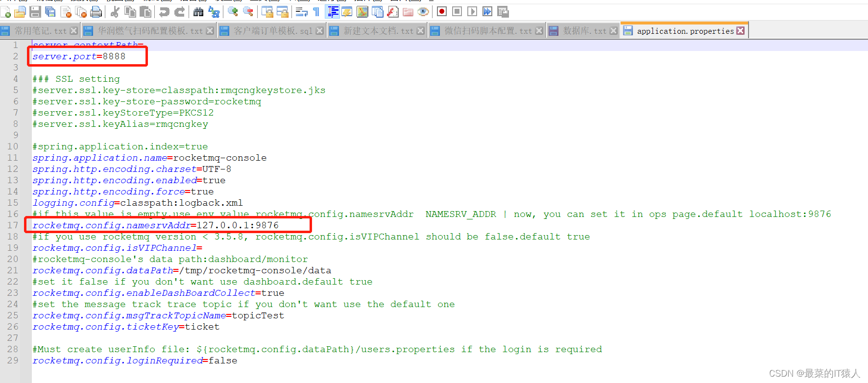Click the #server.ssl.keyStoreType=PKCS12 line
868x383 pixels.
[123, 113]
